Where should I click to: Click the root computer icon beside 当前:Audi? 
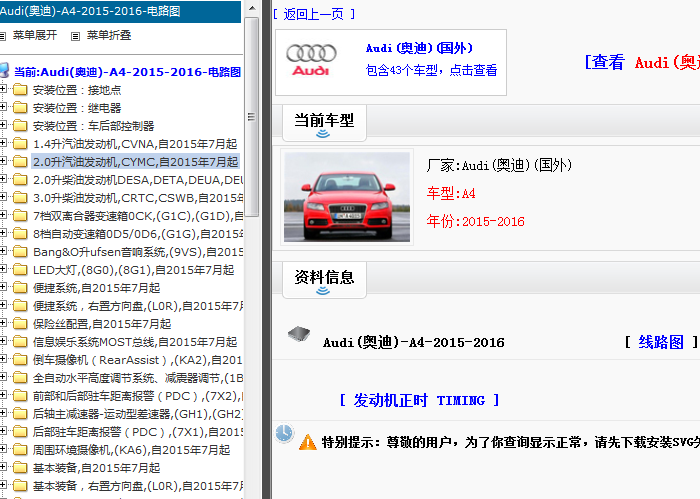(x=4, y=71)
